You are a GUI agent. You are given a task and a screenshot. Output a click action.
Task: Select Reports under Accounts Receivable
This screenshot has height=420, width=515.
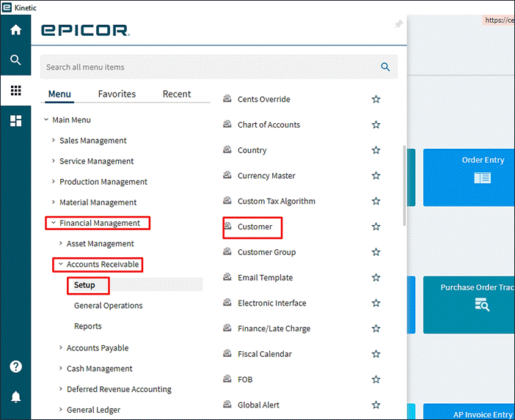[88, 326]
